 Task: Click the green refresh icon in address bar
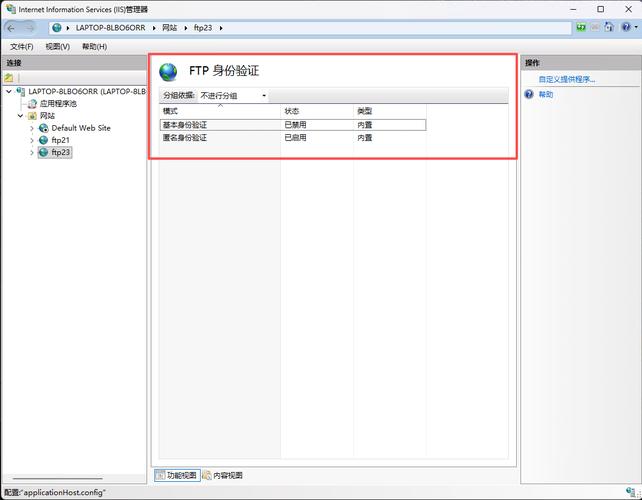tap(581, 28)
